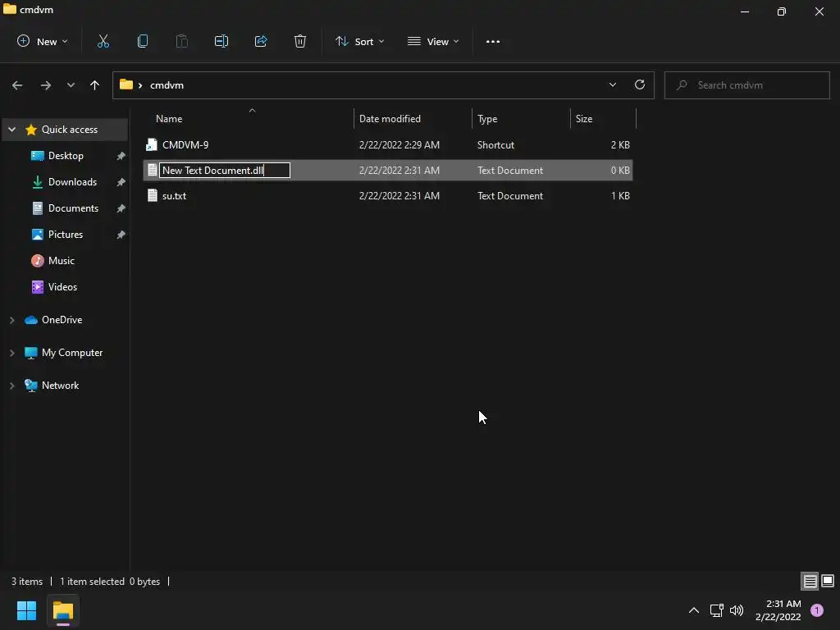Open Downloads in the sidebar
The width and height of the screenshot is (840, 630).
[x=72, y=182]
